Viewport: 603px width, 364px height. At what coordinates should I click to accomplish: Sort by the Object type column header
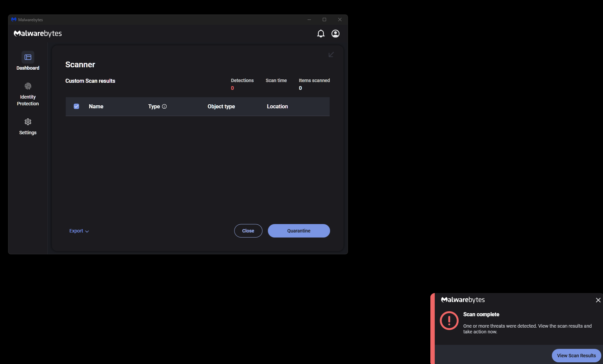click(x=221, y=106)
